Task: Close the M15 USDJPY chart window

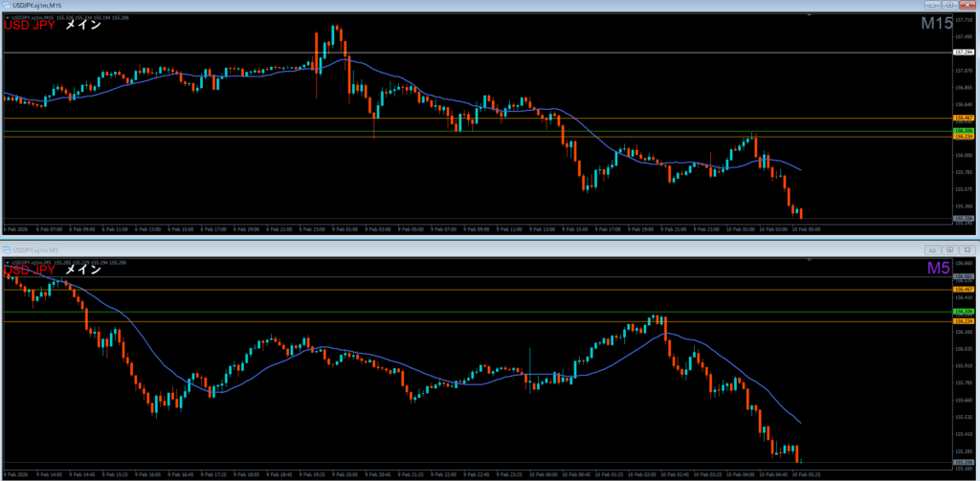Action: coord(969,6)
